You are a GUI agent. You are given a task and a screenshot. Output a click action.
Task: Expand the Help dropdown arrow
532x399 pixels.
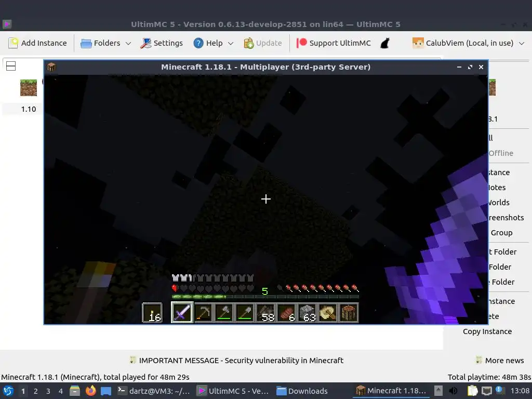pyautogui.click(x=231, y=44)
